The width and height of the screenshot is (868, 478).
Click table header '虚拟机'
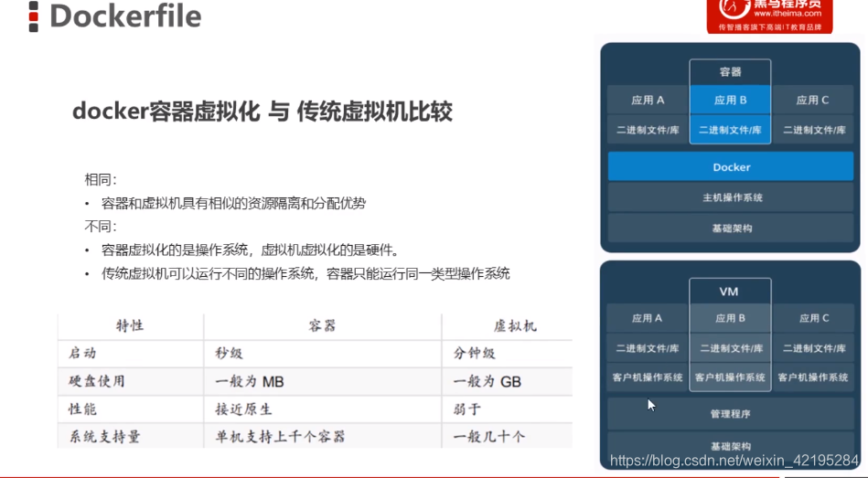coord(515,326)
